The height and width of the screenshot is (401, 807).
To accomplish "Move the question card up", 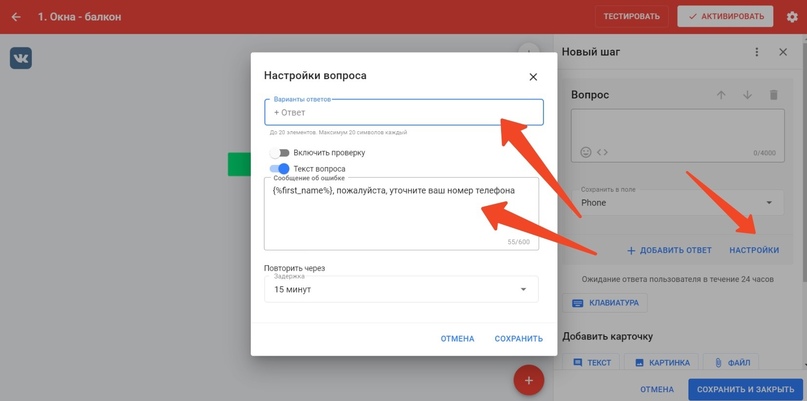I will [x=721, y=95].
